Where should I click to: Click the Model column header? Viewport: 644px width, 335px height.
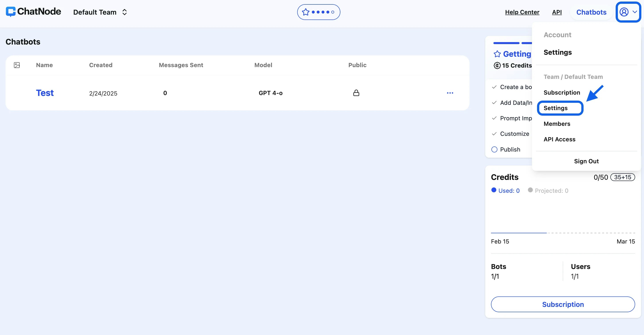pos(263,65)
